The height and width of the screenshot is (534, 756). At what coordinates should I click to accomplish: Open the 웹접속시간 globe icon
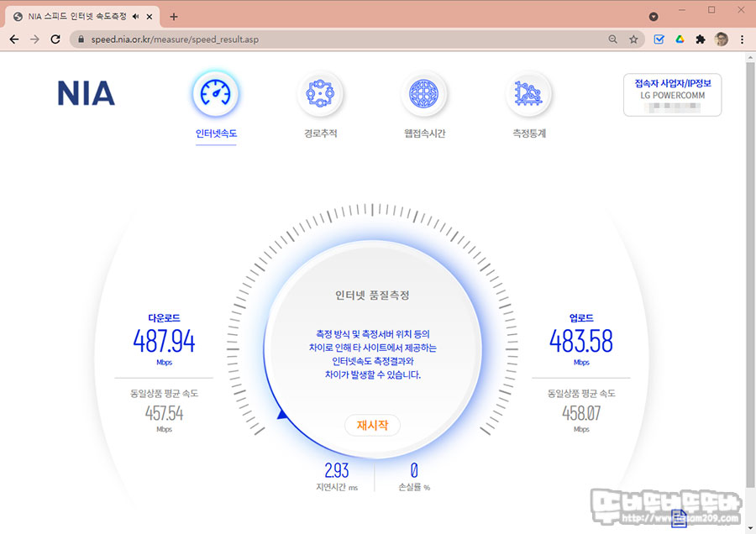[424, 93]
